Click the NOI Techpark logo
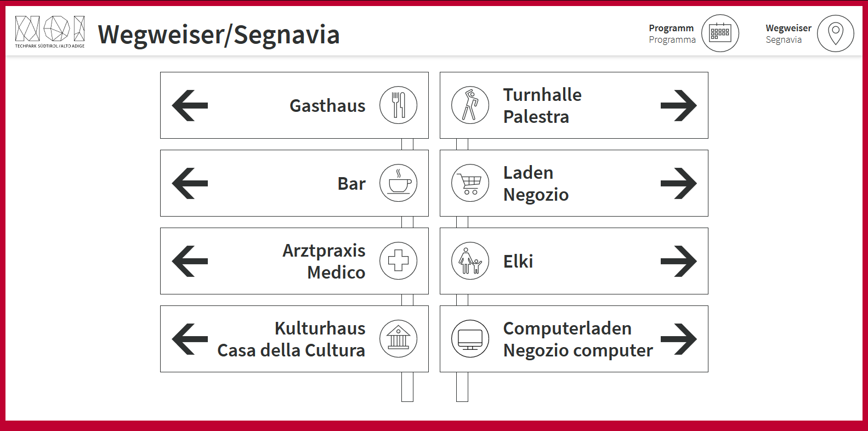 coord(50,32)
